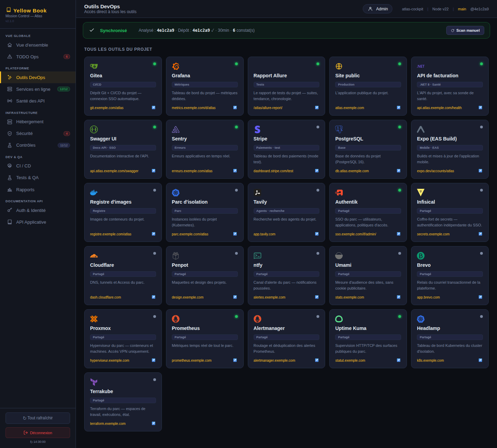Click the 'Mobile · EAS' tag on Expo card

450,148
